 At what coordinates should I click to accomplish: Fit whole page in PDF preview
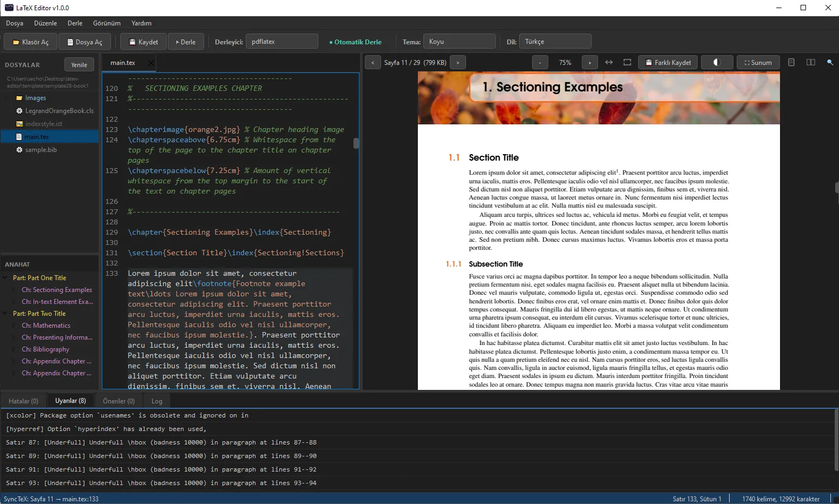[x=627, y=62]
